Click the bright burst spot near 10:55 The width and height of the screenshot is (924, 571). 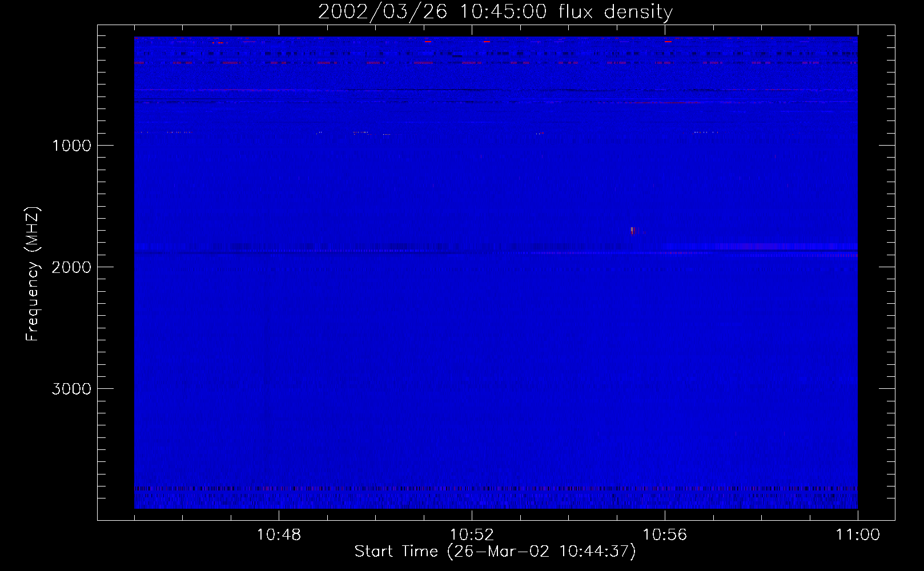(633, 231)
